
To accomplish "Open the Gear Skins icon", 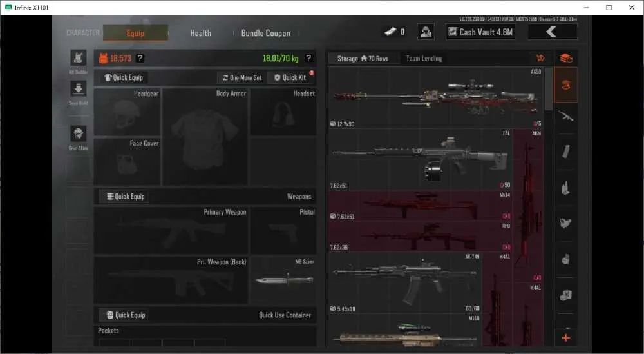I will pyautogui.click(x=78, y=133).
